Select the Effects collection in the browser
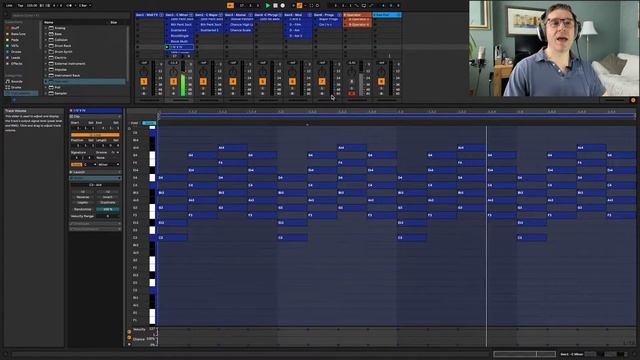640x360 pixels. click(16, 64)
